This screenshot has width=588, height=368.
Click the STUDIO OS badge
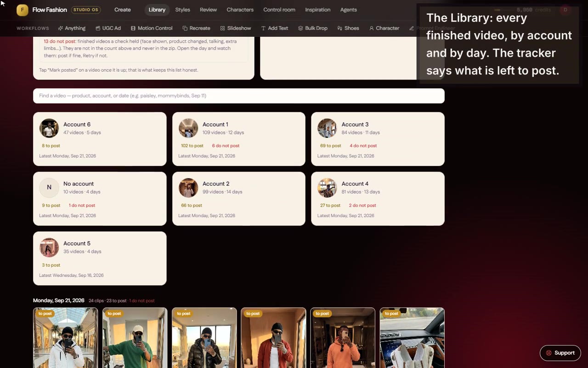click(x=86, y=10)
